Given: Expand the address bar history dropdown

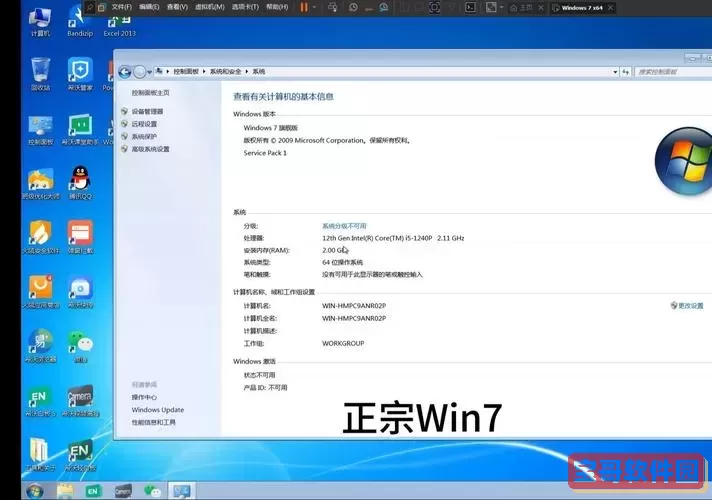Looking at the screenshot, I should click(x=615, y=72).
